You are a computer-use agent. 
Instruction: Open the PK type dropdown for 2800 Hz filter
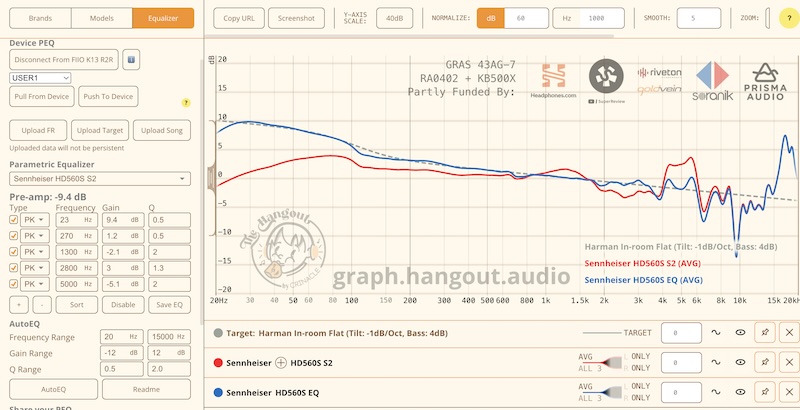[x=35, y=268]
